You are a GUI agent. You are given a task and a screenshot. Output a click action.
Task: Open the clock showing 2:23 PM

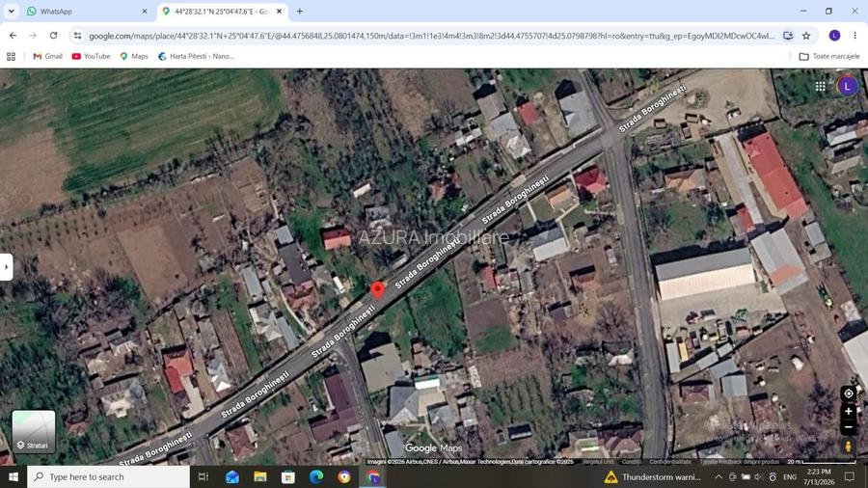[x=819, y=477]
